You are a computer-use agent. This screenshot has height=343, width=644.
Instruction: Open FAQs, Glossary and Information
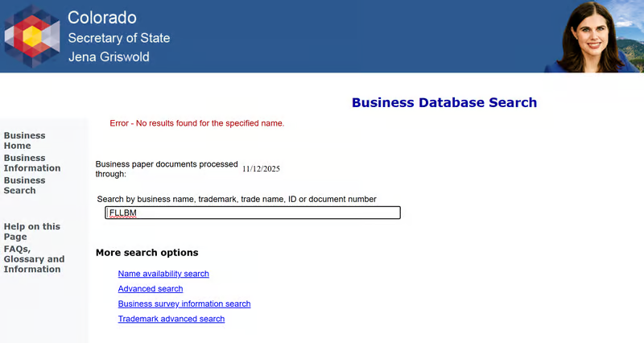34,259
